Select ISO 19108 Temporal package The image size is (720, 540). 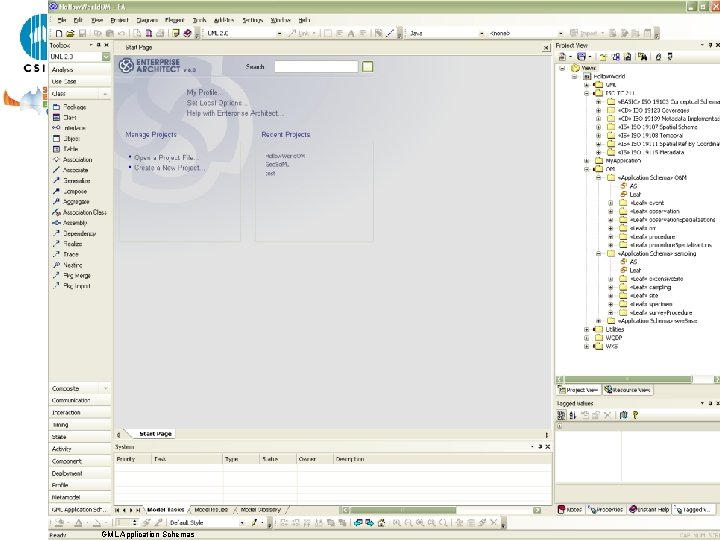tap(650, 135)
